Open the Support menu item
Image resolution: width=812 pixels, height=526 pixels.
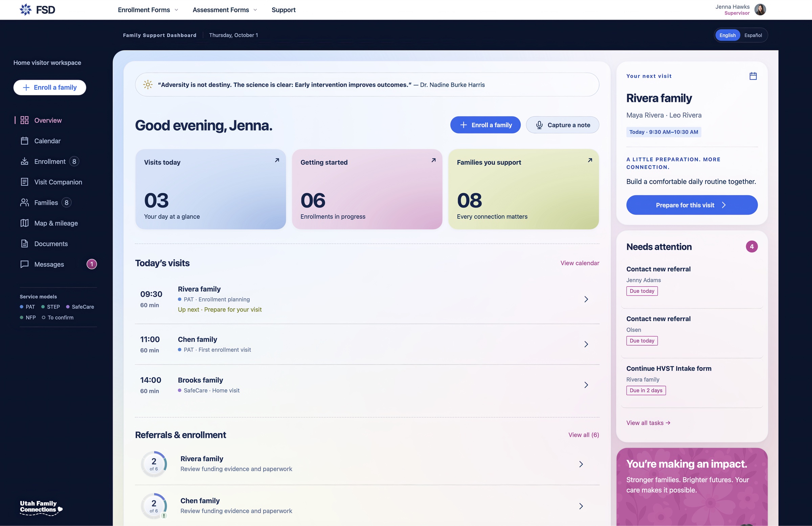[x=283, y=10]
